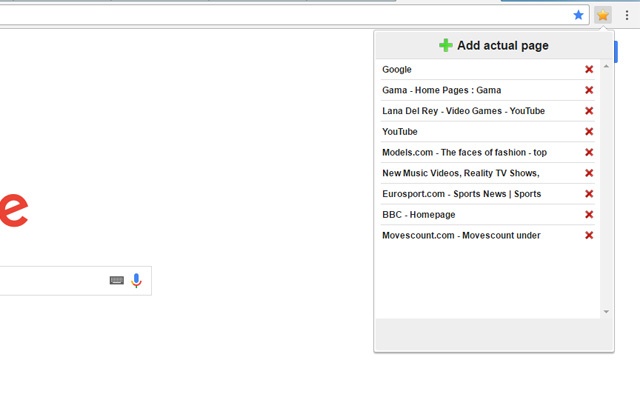Open Models.com - The faces of fashion
Viewport: 640px width, 400px height.
click(464, 152)
